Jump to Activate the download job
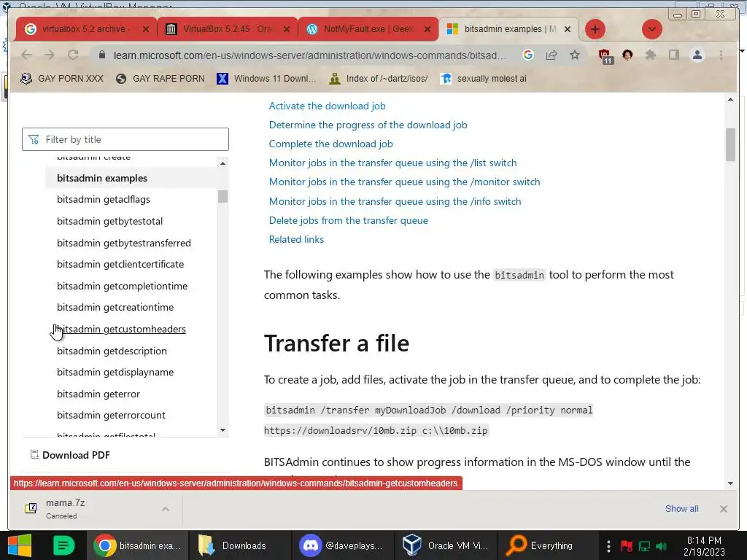747x560 pixels. [x=328, y=106]
